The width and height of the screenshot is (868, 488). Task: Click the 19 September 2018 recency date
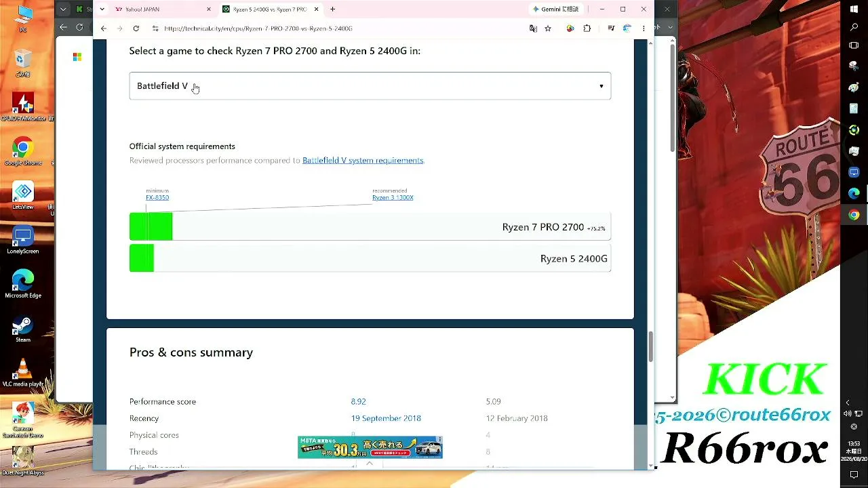(x=386, y=418)
